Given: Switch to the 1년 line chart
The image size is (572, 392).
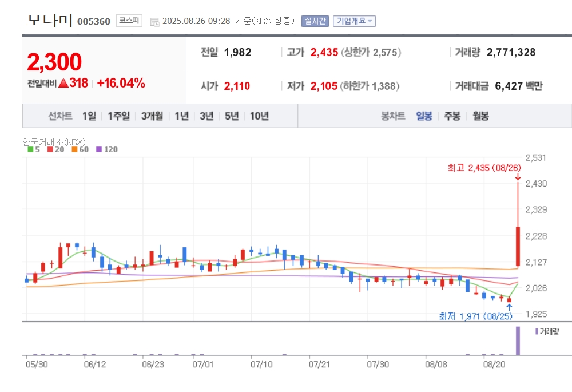Looking at the screenshot, I should 182,116.
